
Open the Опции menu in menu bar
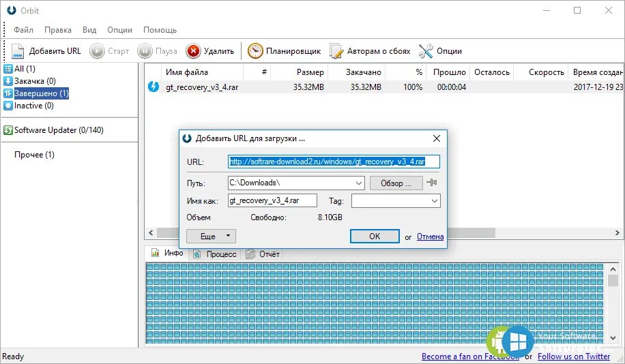tap(119, 30)
